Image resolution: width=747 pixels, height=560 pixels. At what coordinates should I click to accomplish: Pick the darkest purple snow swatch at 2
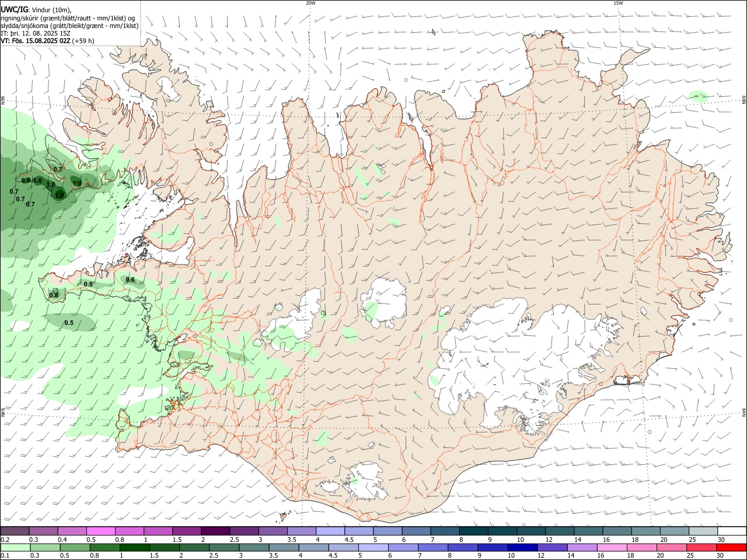click(215, 531)
